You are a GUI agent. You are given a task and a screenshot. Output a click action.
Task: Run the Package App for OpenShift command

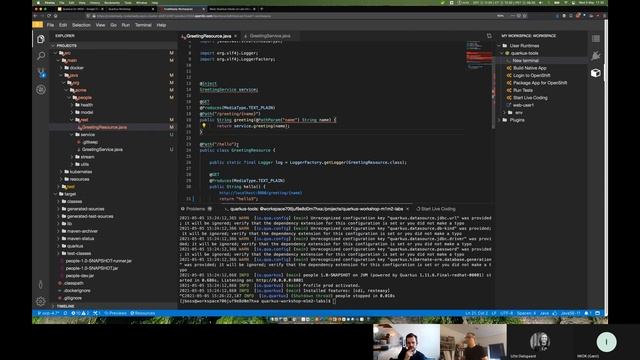pyautogui.click(x=540, y=82)
